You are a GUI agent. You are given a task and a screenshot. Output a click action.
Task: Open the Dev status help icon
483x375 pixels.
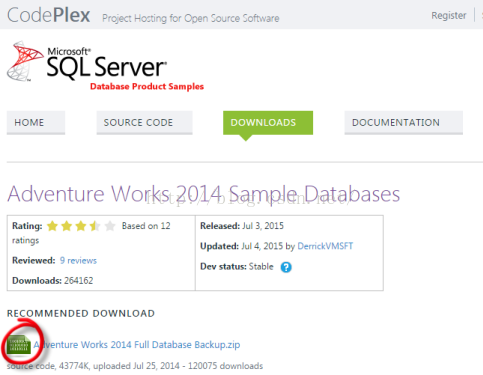[286, 267]
